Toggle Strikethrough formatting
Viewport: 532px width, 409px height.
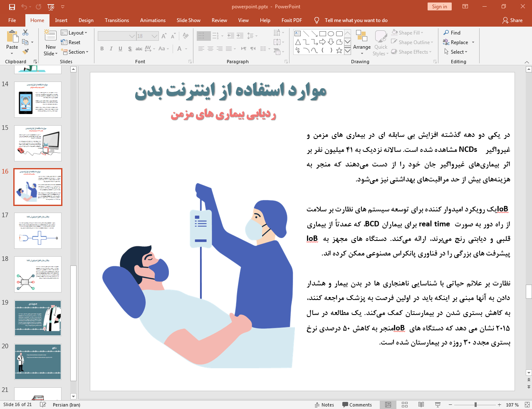pyautogui.click(x=139, y=49)
